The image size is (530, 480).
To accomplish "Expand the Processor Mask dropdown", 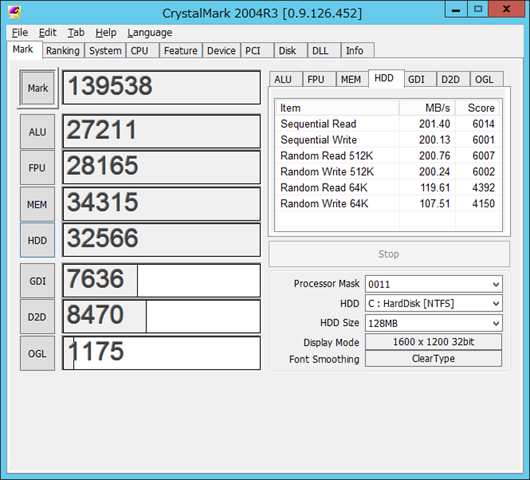I will click(x=434, y=284).
